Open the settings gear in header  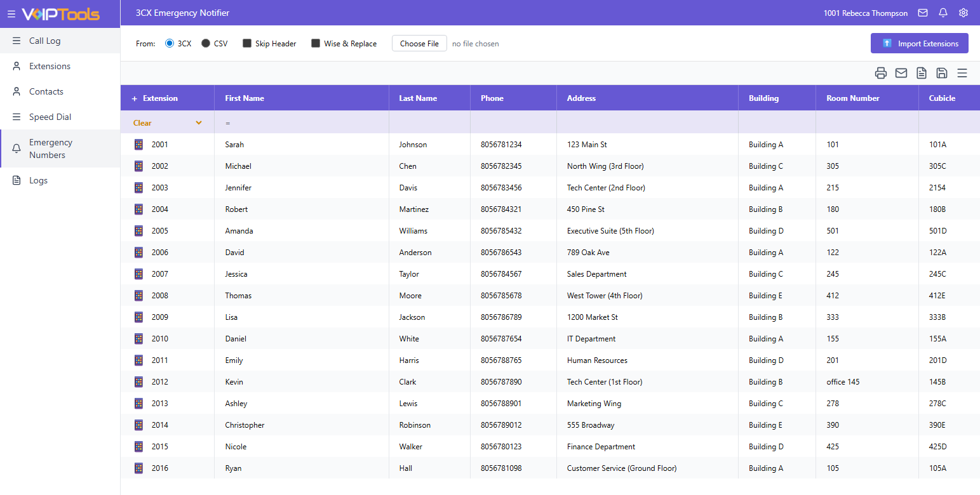click(x=963, y=13)
